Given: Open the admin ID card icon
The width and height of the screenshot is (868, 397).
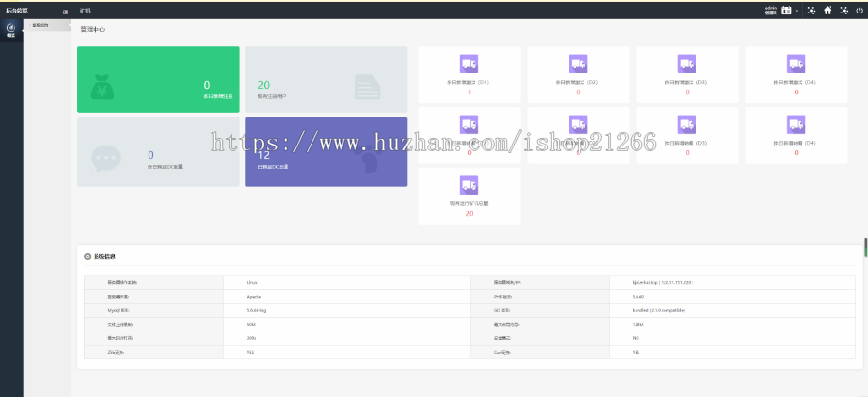Looking at the screenshot, I should (x=786, y=11).
